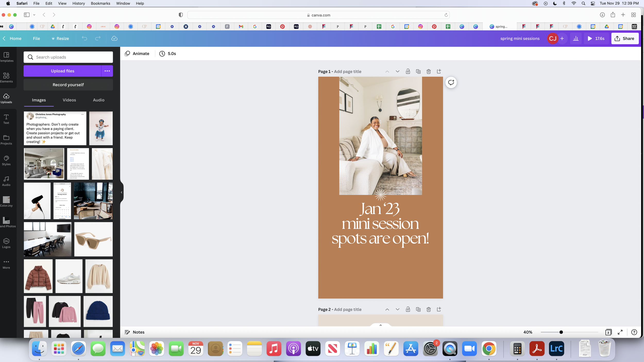Click the Logos sidebar icon

coord(6,243)
